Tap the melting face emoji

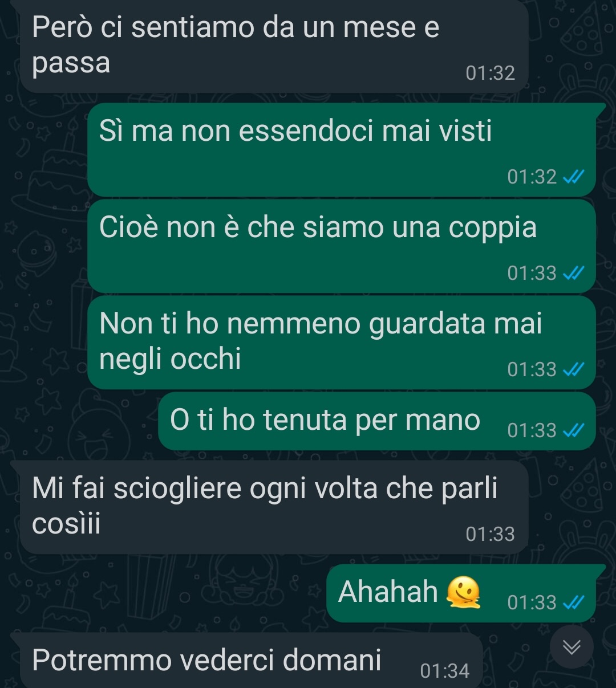463,592
